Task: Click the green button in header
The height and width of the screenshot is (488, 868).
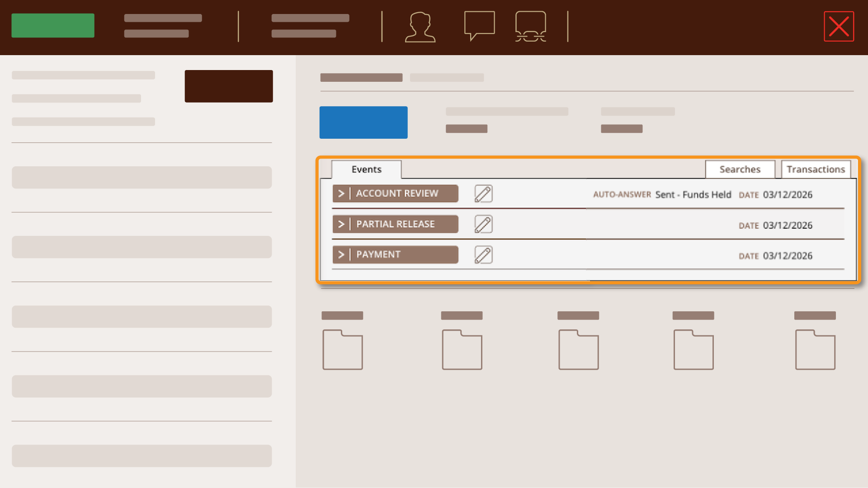Action: click(x=53, y=25)
